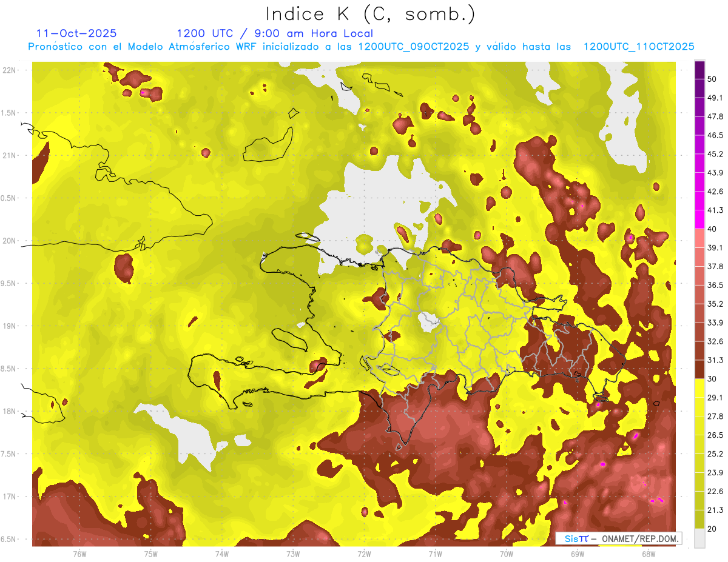This screenshot has height=562, width=728.
Task: Click the 76W longitude axis label
Action: click(79, 554)
